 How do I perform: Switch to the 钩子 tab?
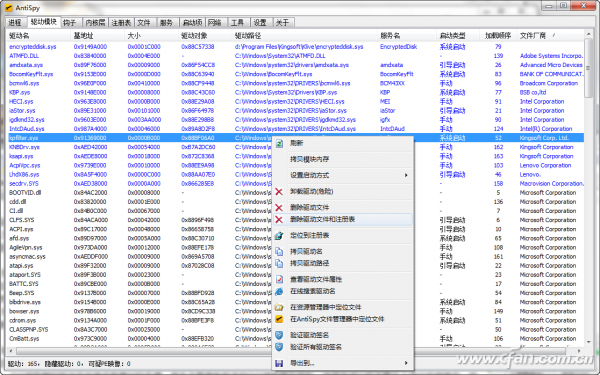click(70, 23)
